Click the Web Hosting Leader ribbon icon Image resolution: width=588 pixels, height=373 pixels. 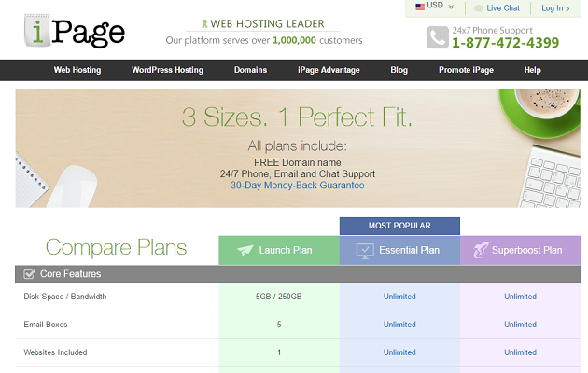[x=204, y=24]
